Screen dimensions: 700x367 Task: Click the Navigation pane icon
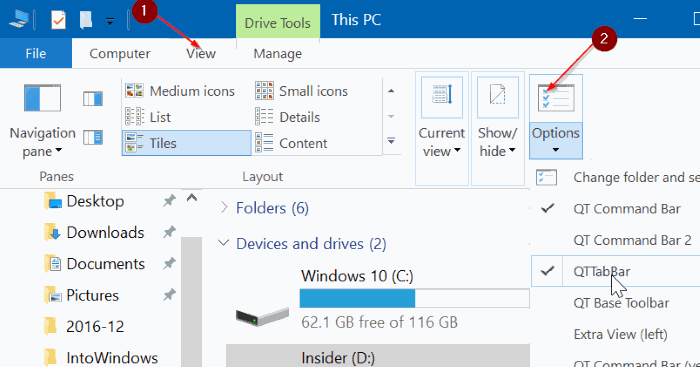tap(42, 97)
